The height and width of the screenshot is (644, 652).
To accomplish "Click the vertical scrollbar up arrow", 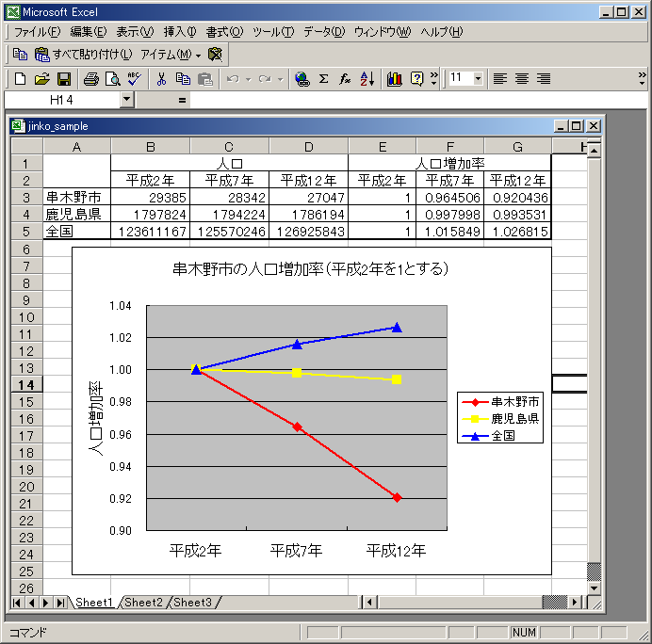I will click(594, 151).
